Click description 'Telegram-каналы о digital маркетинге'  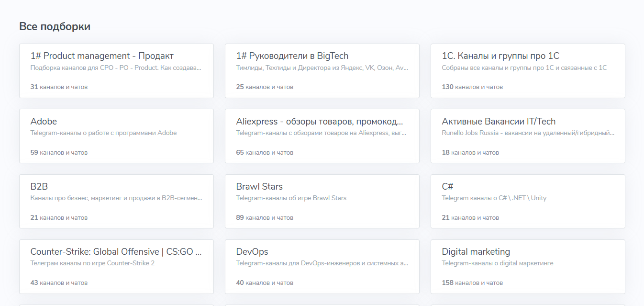click(x=498, y=263)
